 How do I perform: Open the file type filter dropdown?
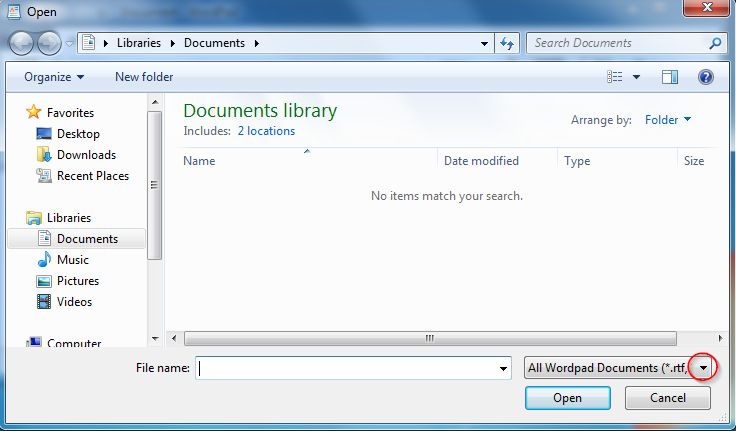click(x=705, y=368)
